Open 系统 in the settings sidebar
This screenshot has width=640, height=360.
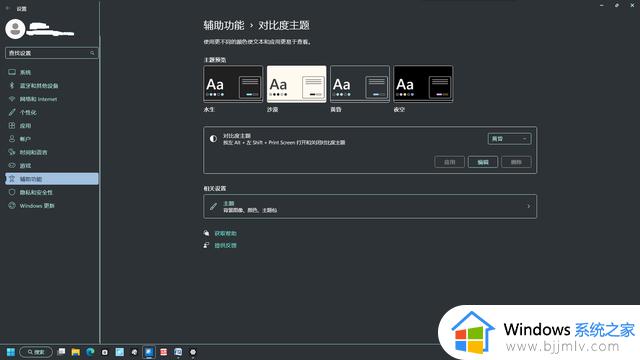(51, 72)
